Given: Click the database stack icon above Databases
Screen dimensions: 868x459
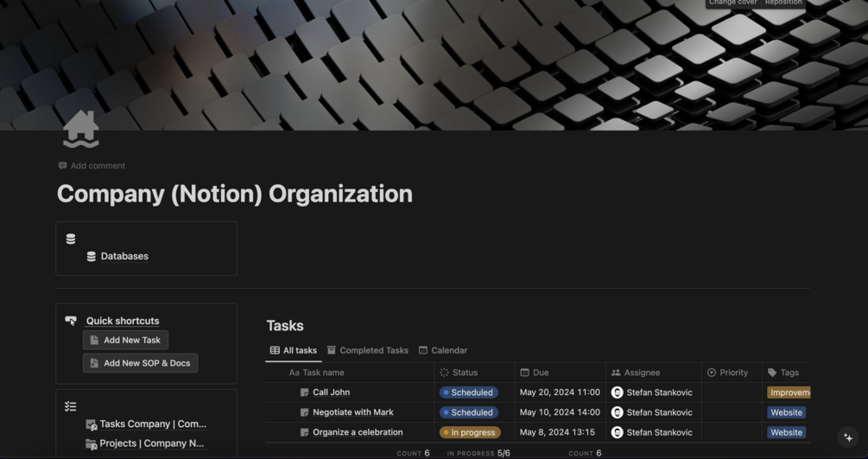Looking at the screenshot, I should click(70, 239).
